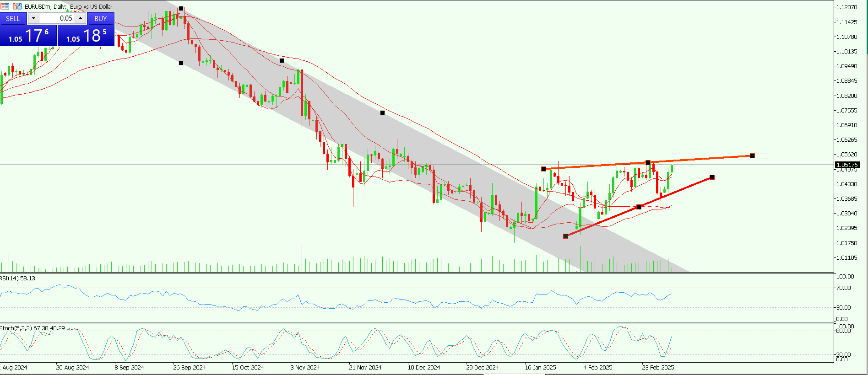Click the RSI 70.00 level label

[843, 288]
